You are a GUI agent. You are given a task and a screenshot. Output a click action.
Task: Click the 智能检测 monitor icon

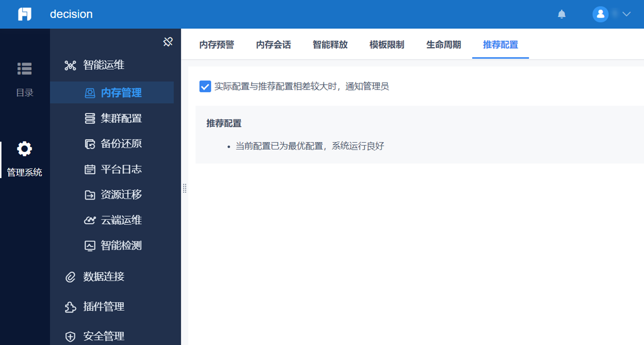[90, 246]
